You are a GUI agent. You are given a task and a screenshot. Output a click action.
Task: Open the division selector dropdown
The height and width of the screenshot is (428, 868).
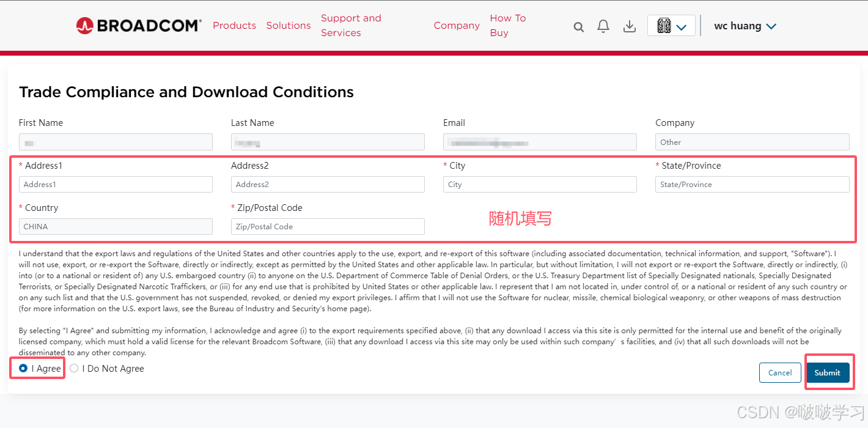[671, 26]
